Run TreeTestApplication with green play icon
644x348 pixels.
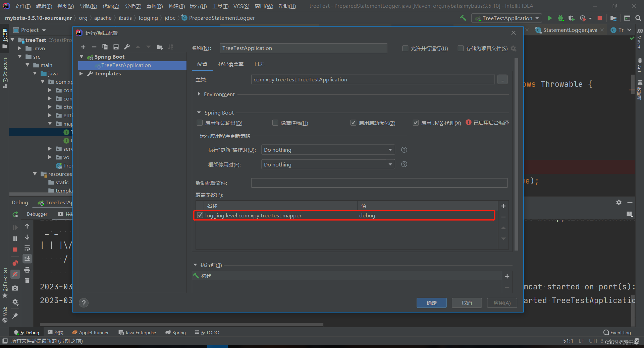tap(550, 18)
